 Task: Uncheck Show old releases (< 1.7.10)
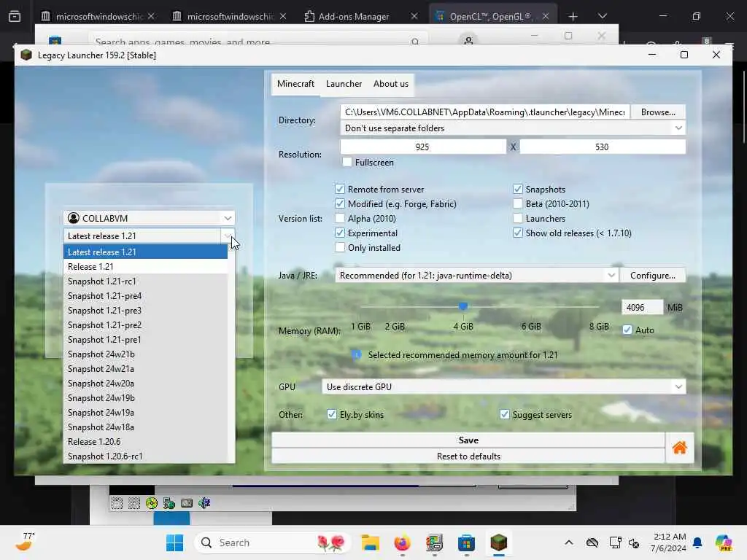pos(518,233)
